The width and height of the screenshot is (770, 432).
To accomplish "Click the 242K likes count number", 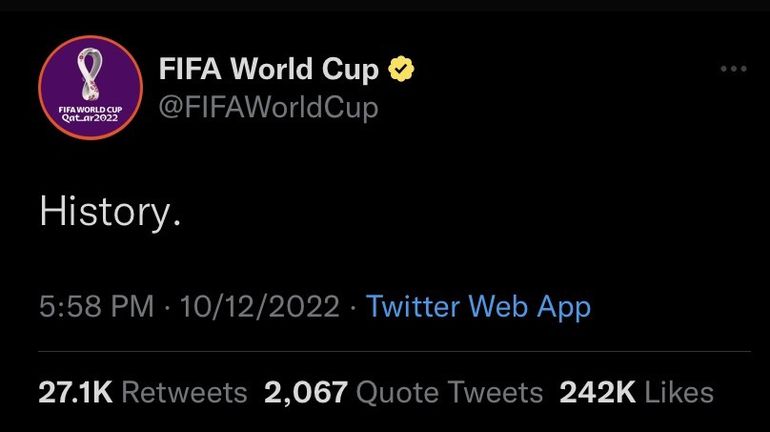I will pyautogui.click(x=597, y=392).
